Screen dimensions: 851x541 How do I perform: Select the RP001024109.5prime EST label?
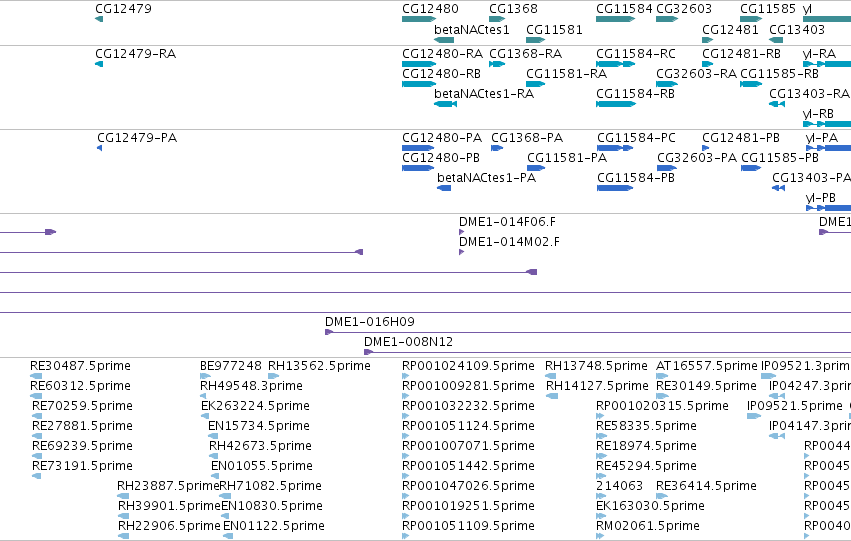[x=468, y=366]
